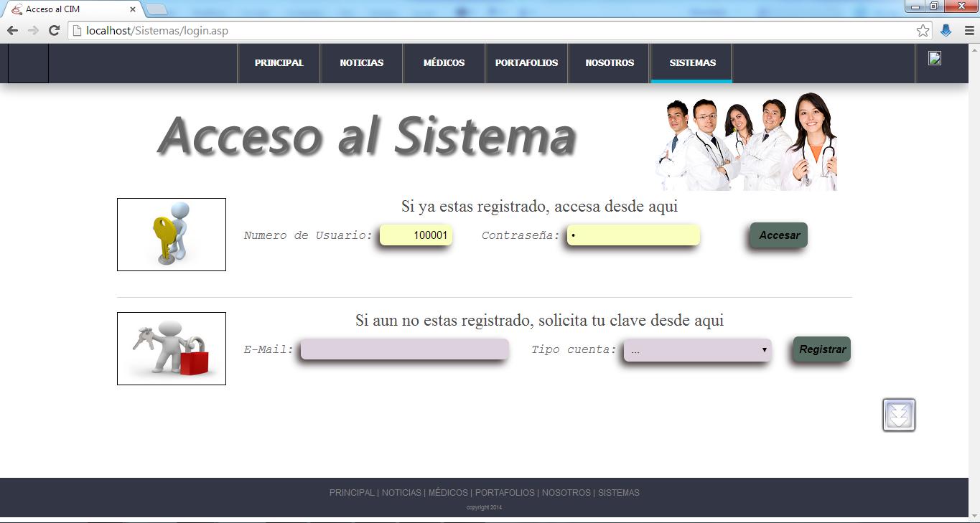Click the Accesar button

(779, 235)
